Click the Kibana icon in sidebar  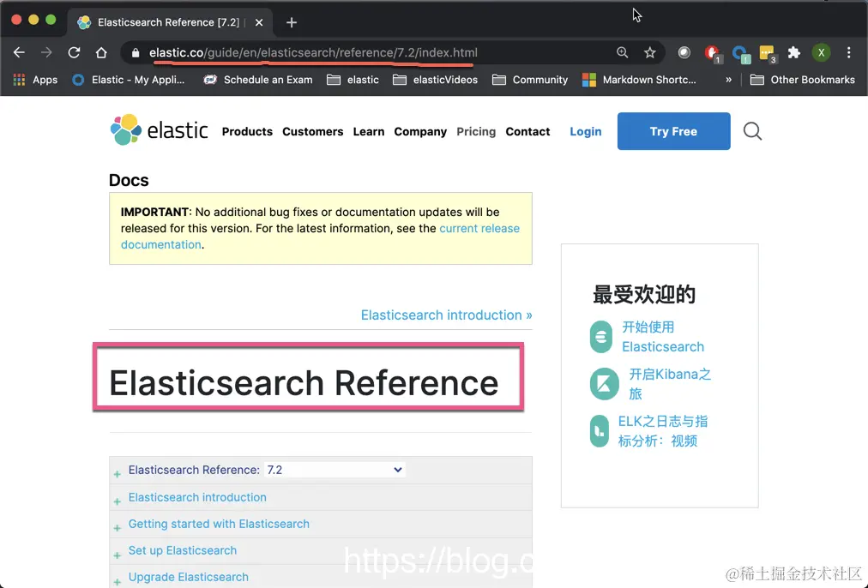click(604, 383)
